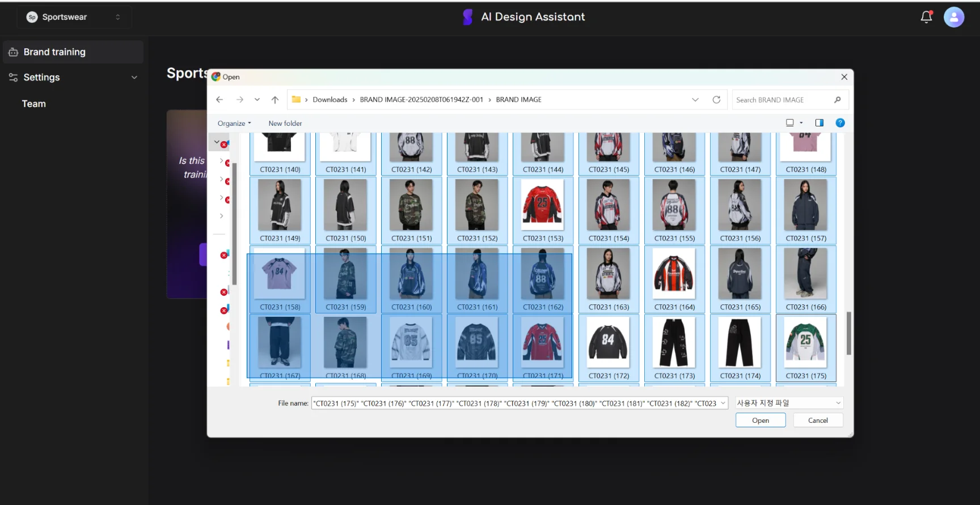Click Cancel button in dialog
980x505 pixels.
click(818, 421)
